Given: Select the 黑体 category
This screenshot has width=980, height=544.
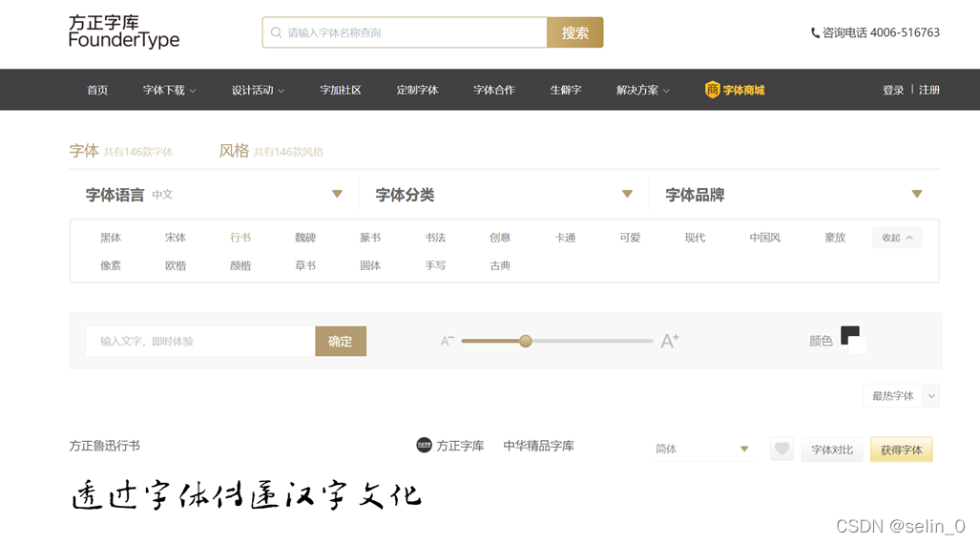Looking at the screenshot, I should point(111,238).
